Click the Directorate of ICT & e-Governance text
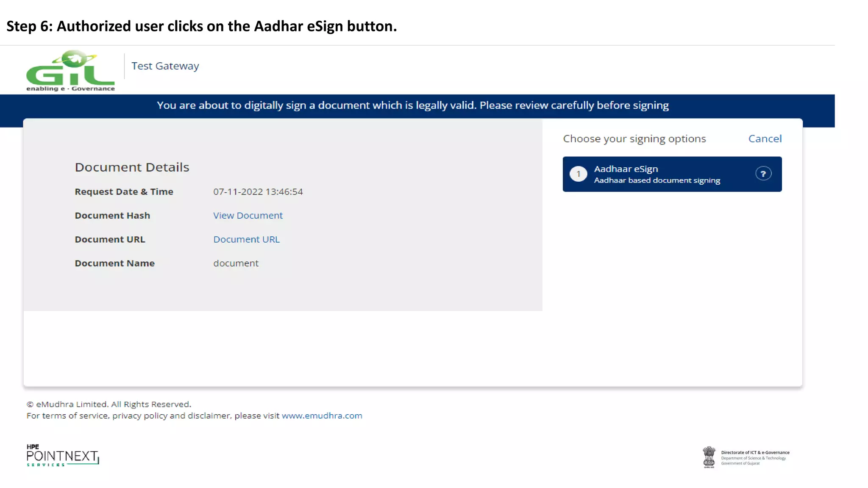This screenshot has height=488, width=868. click(x=755, y=452)
